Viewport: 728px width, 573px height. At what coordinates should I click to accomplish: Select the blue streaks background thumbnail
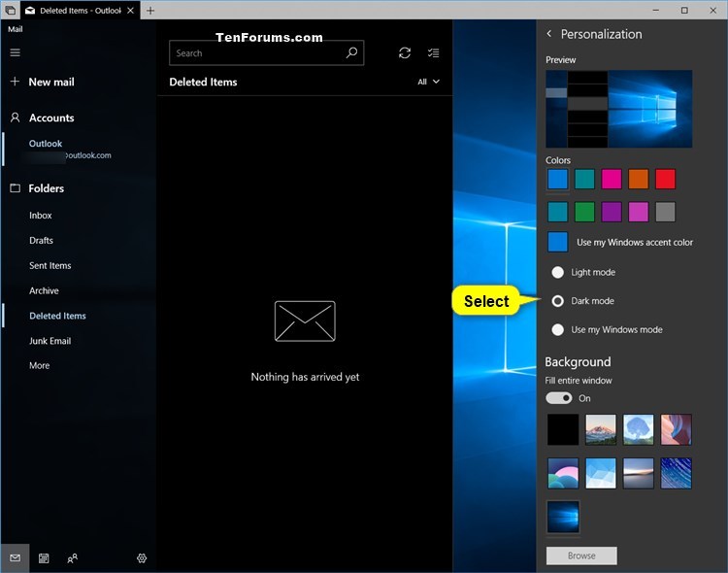coord(676,473)
